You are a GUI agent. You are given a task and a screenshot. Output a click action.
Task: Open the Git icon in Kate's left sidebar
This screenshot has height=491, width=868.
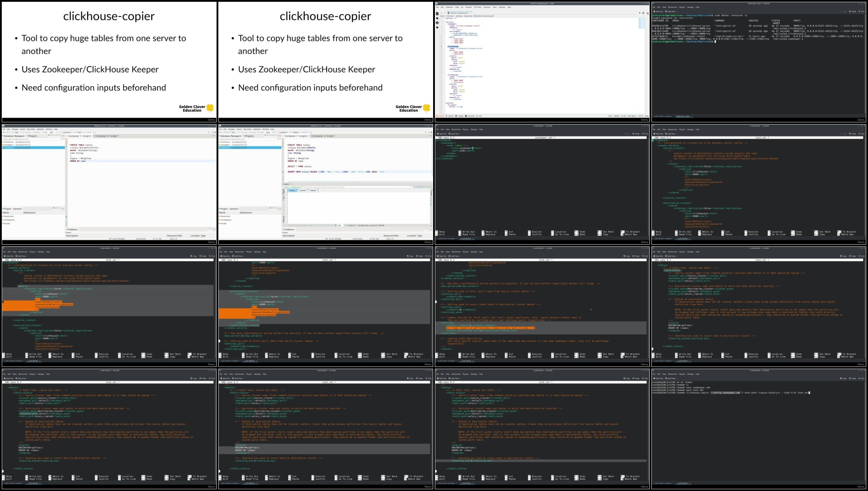[x=437, y=23]
